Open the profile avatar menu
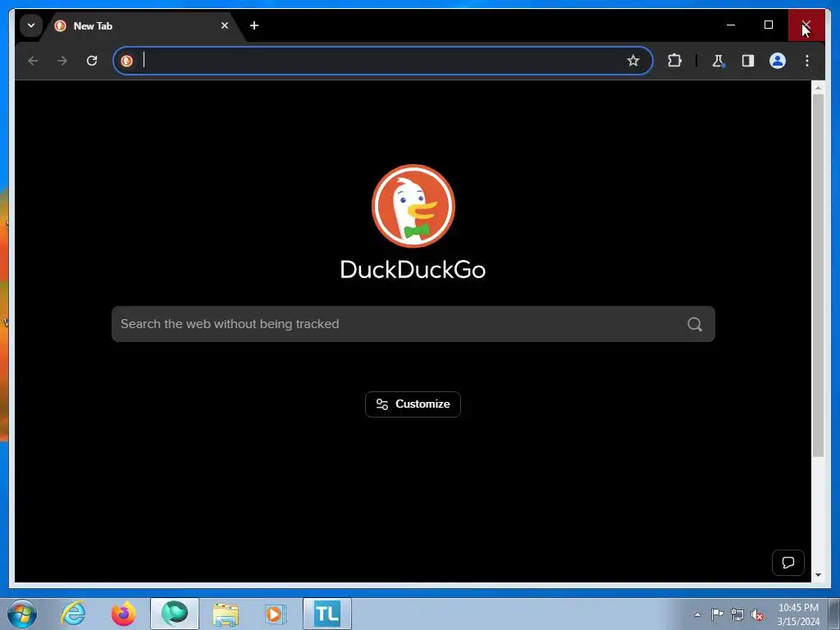Image resolution: width=840 pixels, height=630 pixels. [x=778, y=61]
